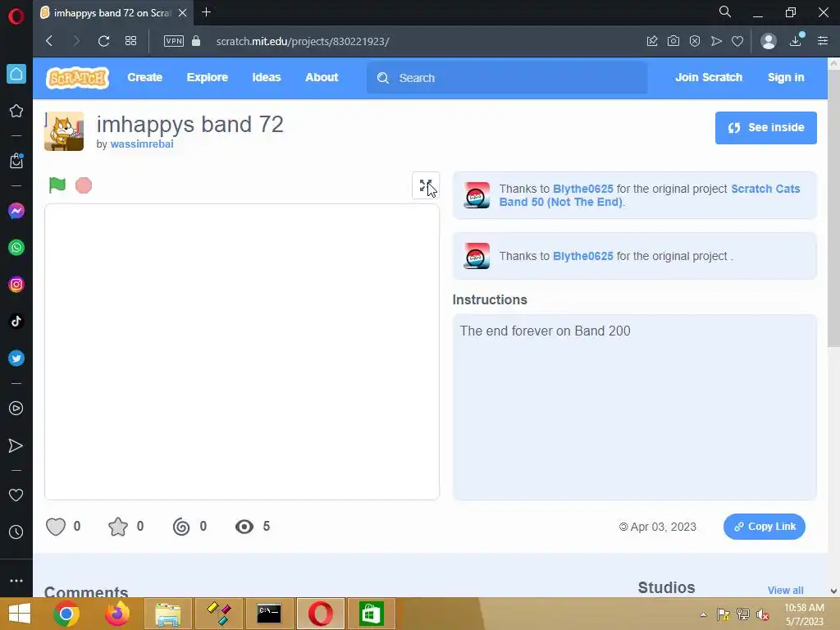Click Join Scratch
This screenshot has height=630, width=840.
click(x=708, y=77)
